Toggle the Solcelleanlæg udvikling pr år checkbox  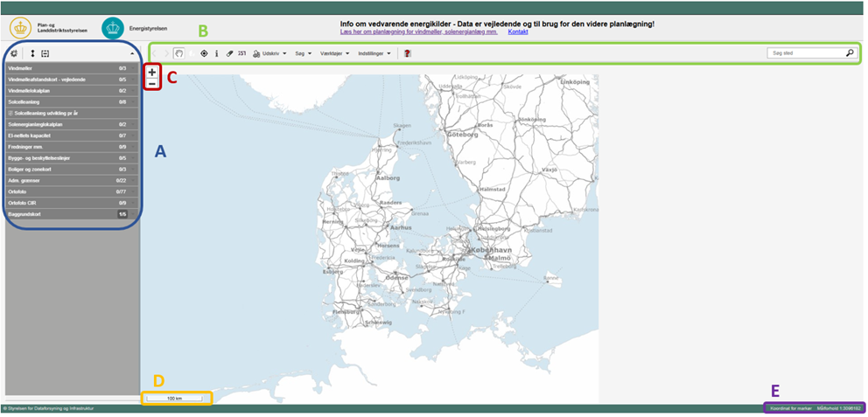coord(11,113)
